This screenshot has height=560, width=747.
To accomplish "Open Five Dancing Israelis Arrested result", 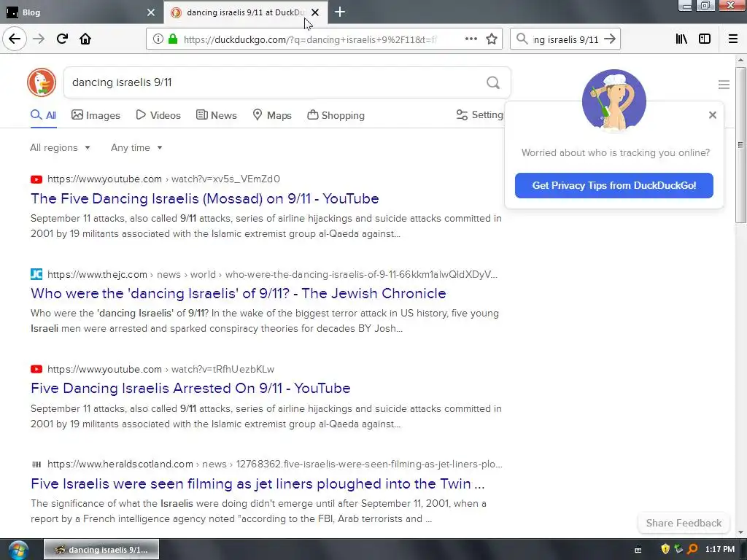I will [190, 388].
